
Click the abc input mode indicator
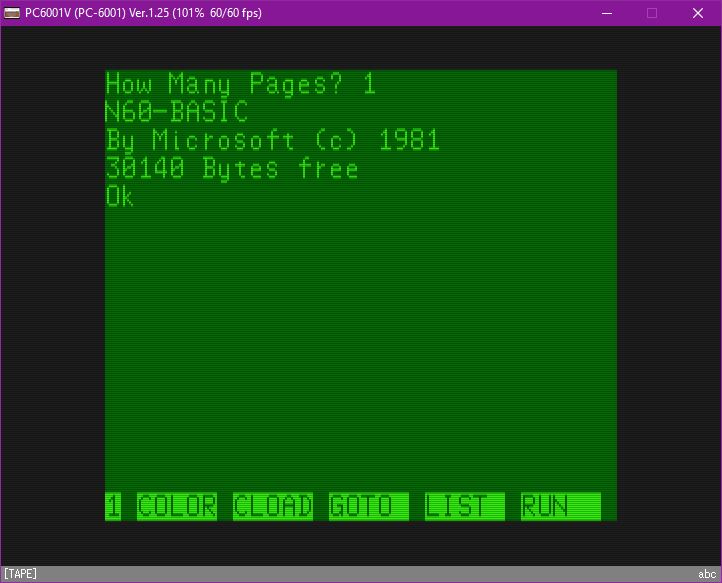coord(707,574)
